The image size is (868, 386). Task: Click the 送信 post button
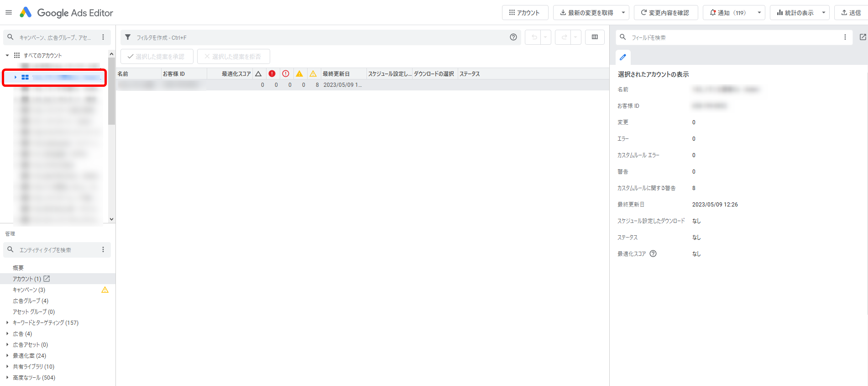pyautogui.click(x=851, y=13)
